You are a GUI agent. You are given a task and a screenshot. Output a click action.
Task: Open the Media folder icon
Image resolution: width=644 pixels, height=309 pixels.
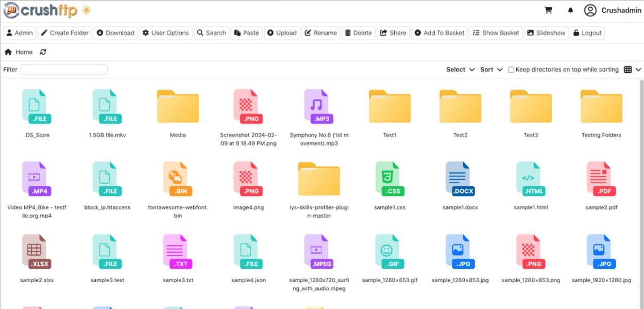(178, 106)
